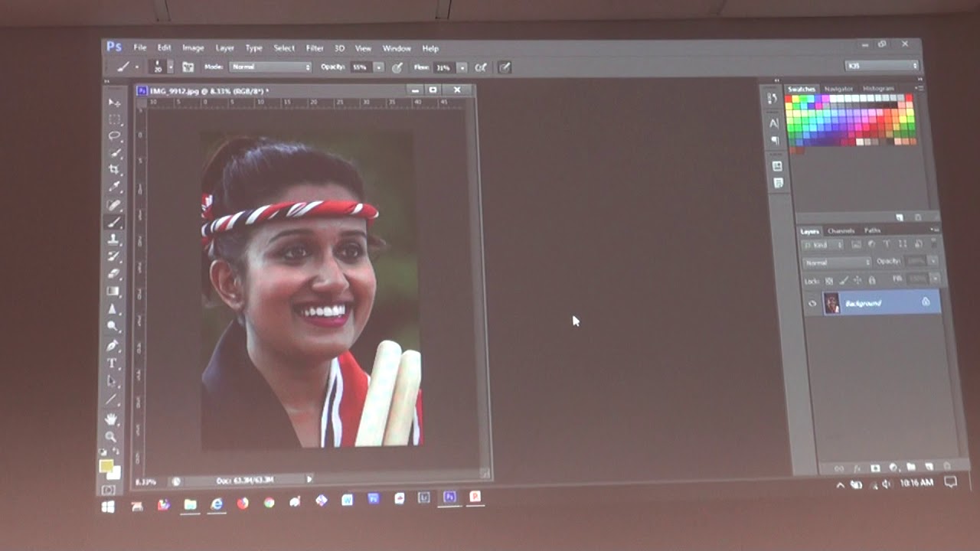980x551 pixels.
Task: Select the Line shape tool
Action: pyautogui.click(x=113, y=399)
